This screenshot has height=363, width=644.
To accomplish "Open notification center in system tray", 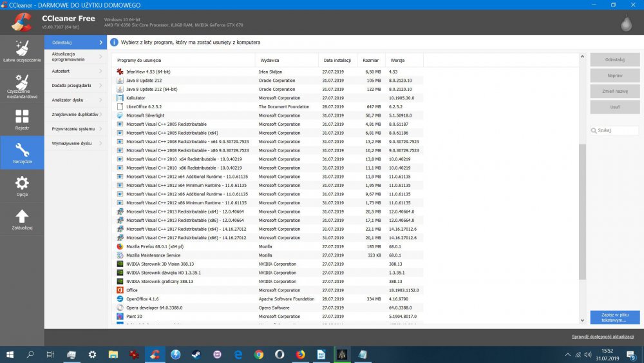I will click(x=631, y=355).
